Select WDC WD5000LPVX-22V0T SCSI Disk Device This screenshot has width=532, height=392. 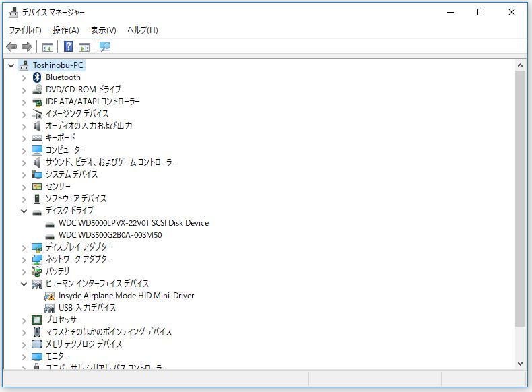pos(134,223)
